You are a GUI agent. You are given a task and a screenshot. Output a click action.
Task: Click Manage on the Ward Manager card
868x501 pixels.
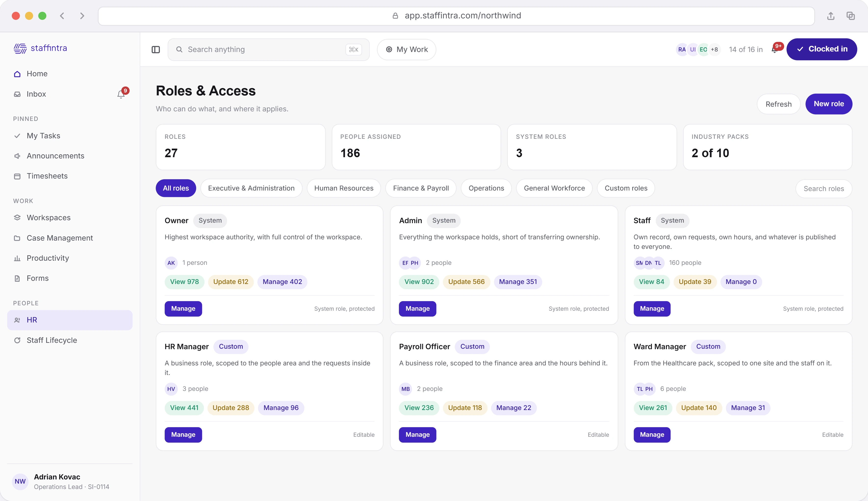[652, 435]
